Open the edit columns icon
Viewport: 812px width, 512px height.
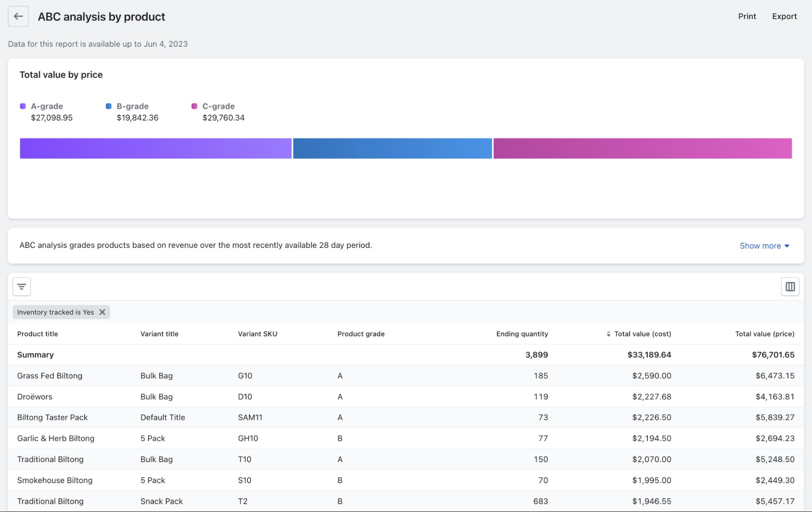click(x=790, y=286)
